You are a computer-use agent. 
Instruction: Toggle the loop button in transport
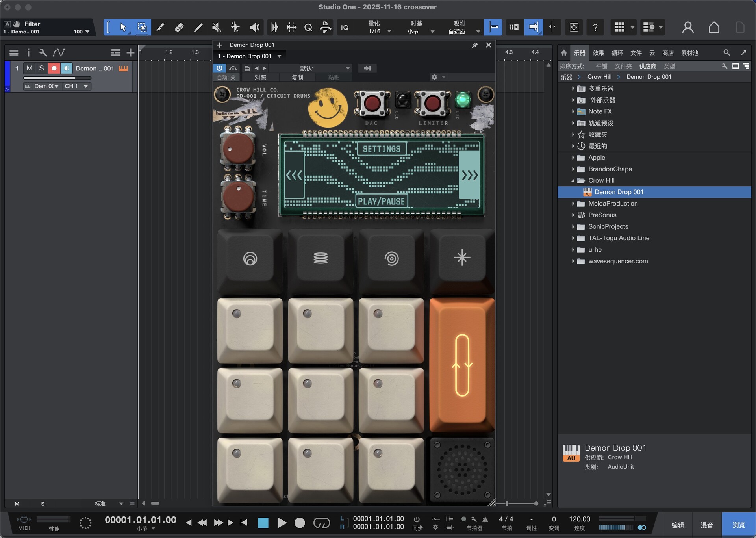pyautogui.click(x=321, y=523)
